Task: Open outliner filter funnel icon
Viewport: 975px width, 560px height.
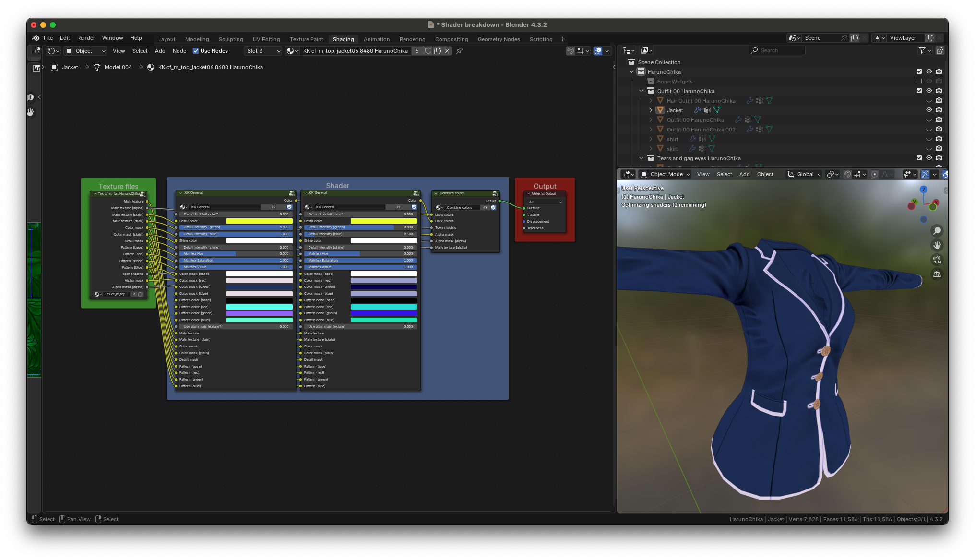Action: click(x=922, y=50)
